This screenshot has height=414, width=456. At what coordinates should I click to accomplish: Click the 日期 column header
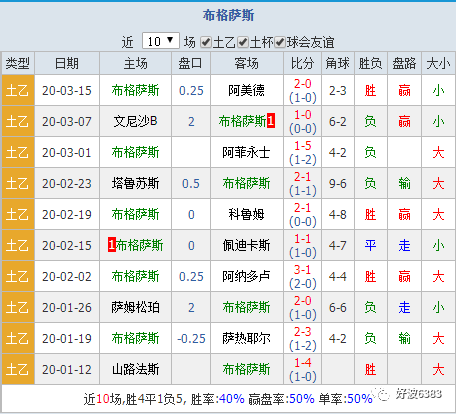click(67, 63)
